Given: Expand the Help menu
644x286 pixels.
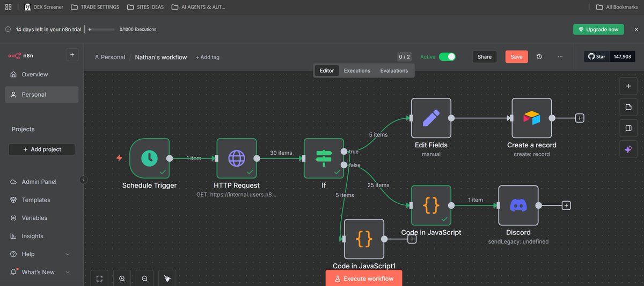Looking at the screenshot, I should click(41, 254).
